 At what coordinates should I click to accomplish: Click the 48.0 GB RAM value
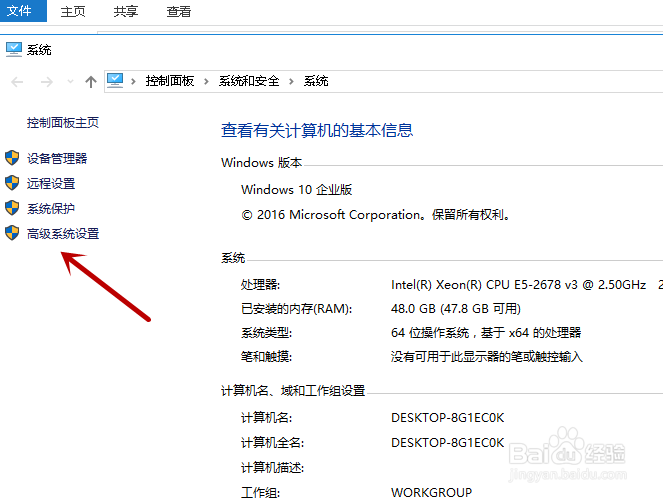point(456,309)
